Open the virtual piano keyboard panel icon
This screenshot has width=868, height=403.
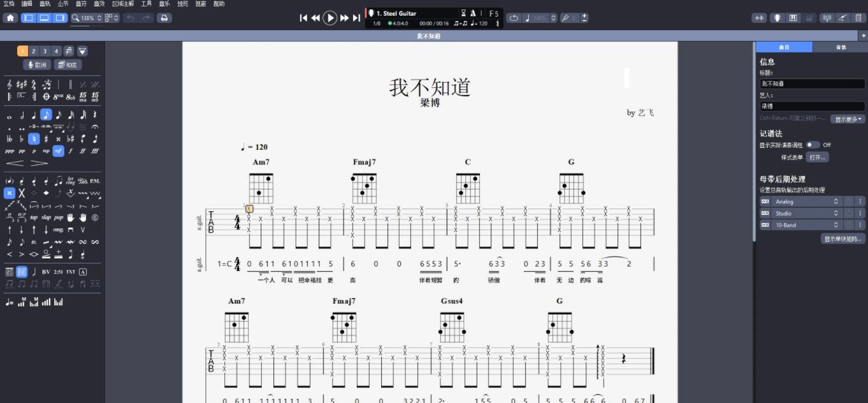tap(792, 18)
